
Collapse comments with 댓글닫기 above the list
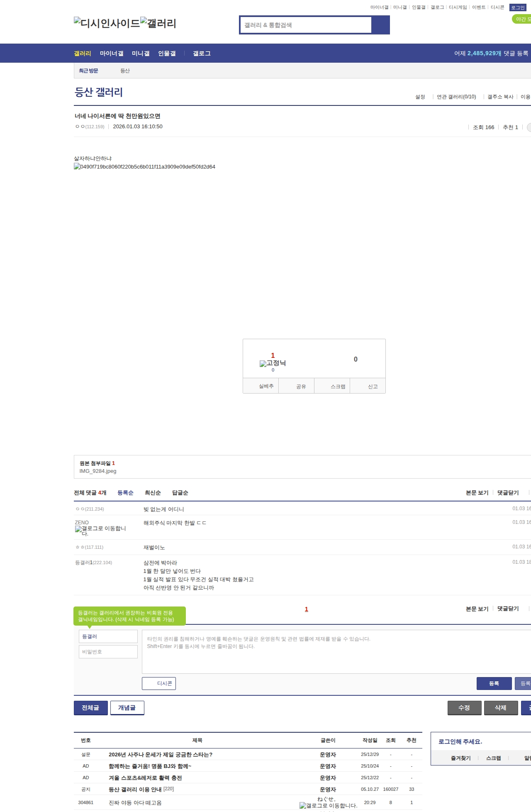pos(508,493)
